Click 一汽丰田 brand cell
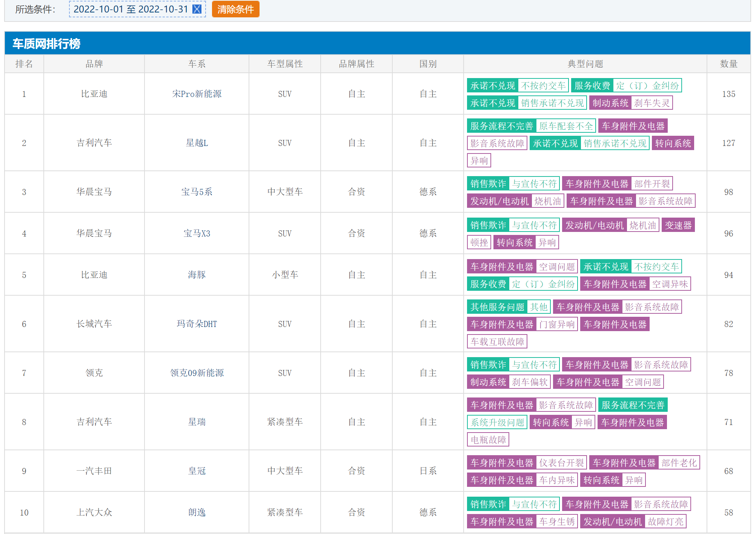Image resolution: width=756 pixels, height=534 pixels. point(94,471)
